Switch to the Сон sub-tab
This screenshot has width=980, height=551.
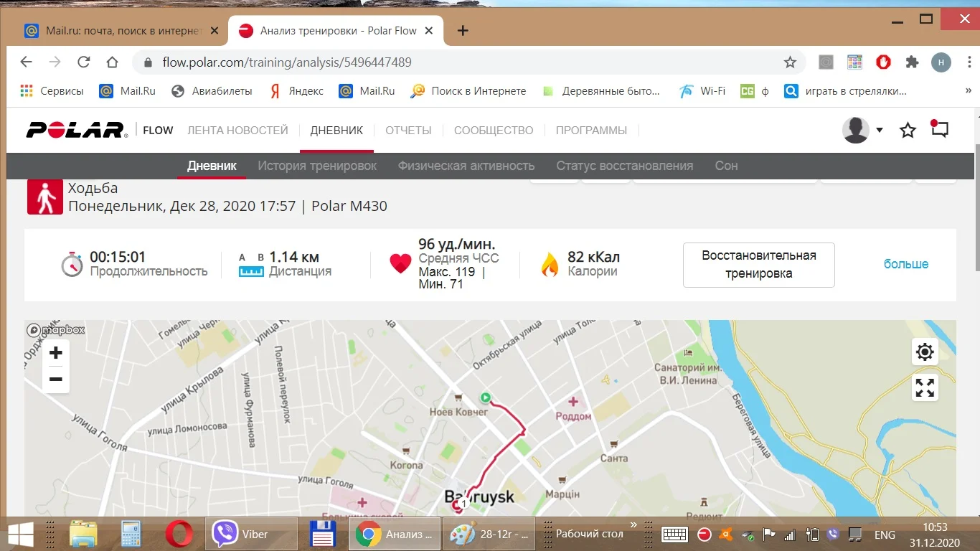pos(726,166)
